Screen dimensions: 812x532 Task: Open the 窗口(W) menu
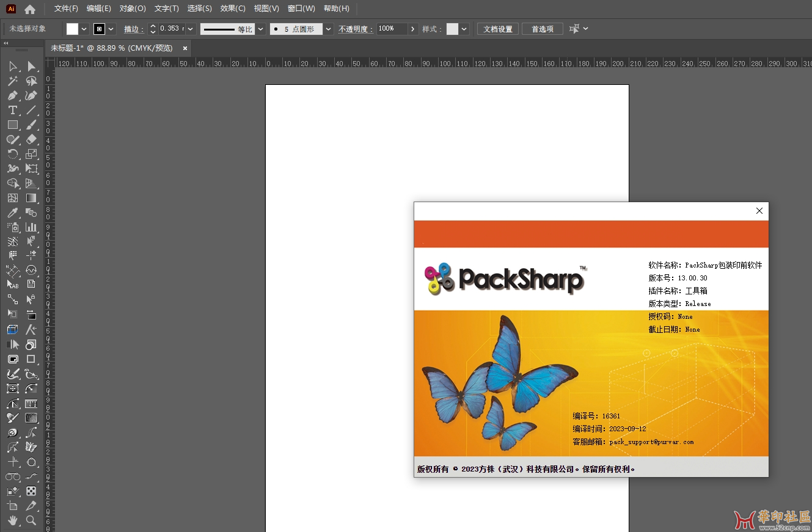pyautogui.click(x=301, y=9)
